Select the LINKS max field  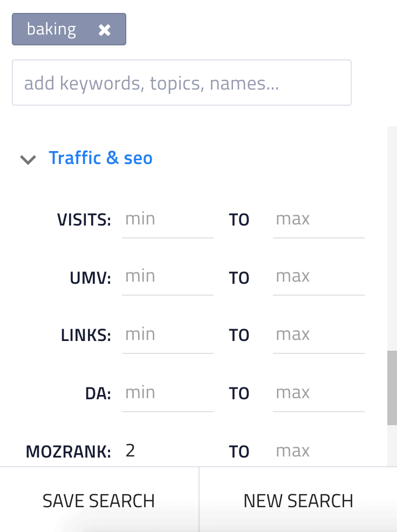tap(318, 335)
